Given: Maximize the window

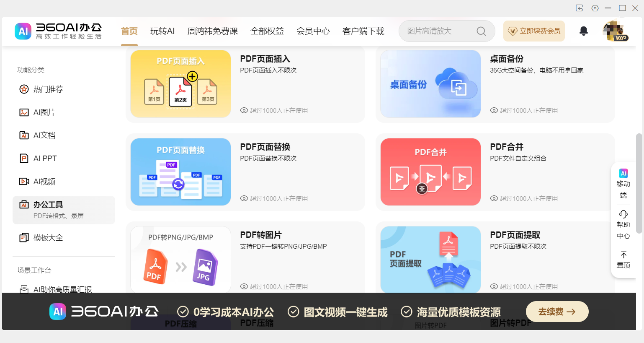Looking at the screenshot, I should 622,8.
